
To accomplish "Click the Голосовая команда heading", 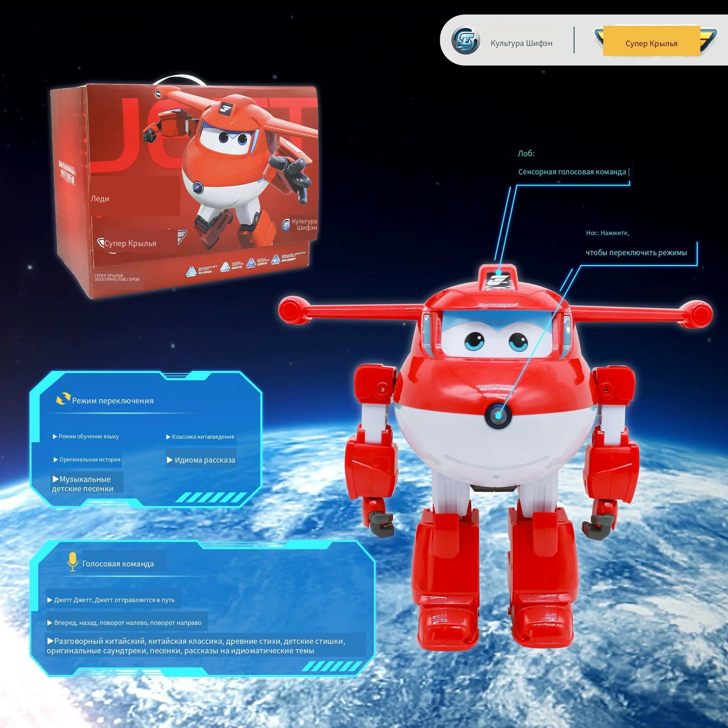I will (x=118, y=564).
